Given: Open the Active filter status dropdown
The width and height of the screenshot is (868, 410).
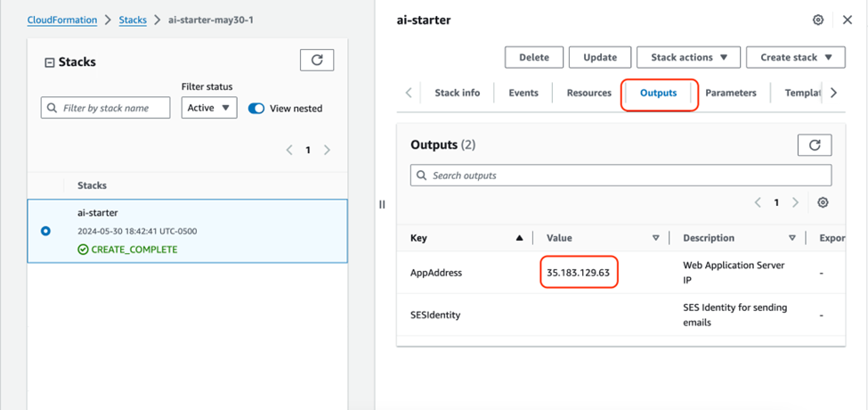Looking at the screenshot, I should 209,108.
